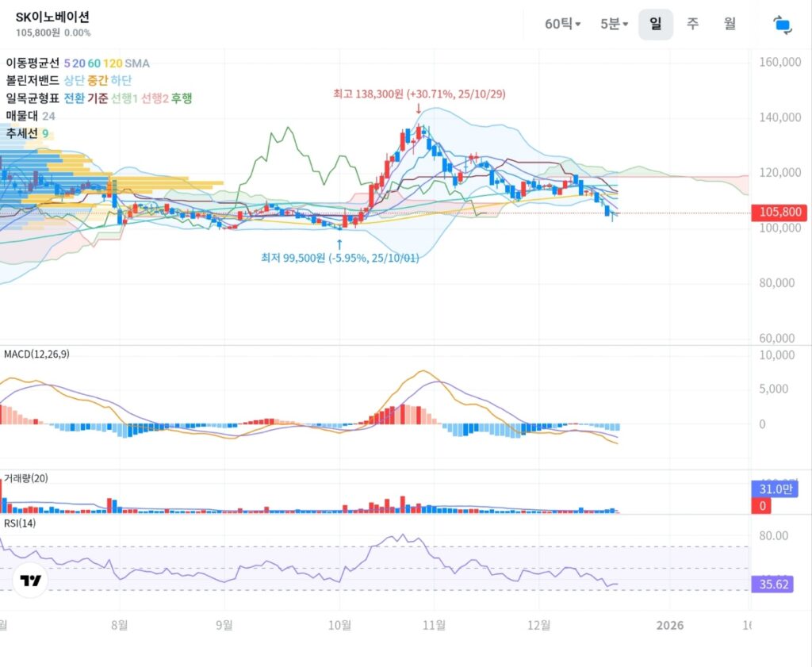812x667 pixels.
Task: Click the blue arrow at 최저 99,500원
Action: point(339,243)
